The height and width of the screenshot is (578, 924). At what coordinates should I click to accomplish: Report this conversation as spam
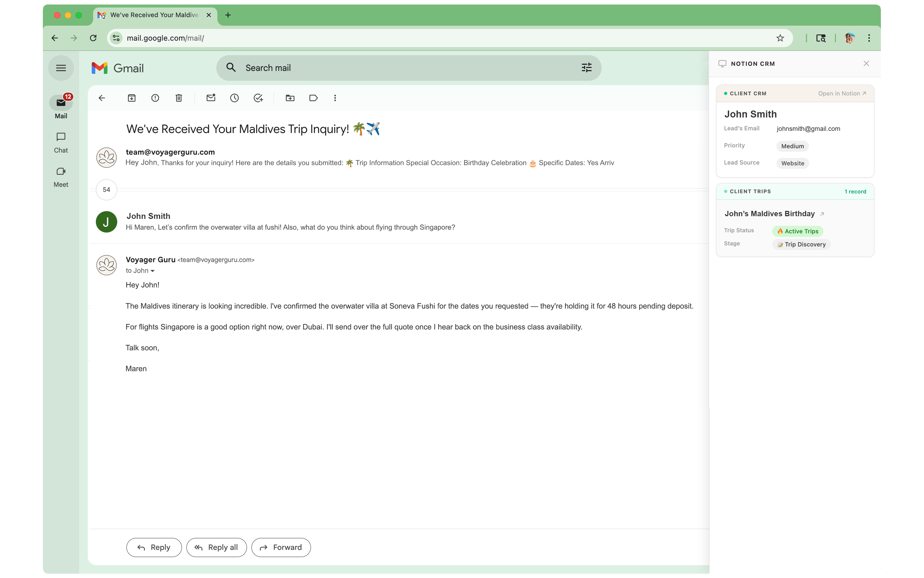click(155, 98)
